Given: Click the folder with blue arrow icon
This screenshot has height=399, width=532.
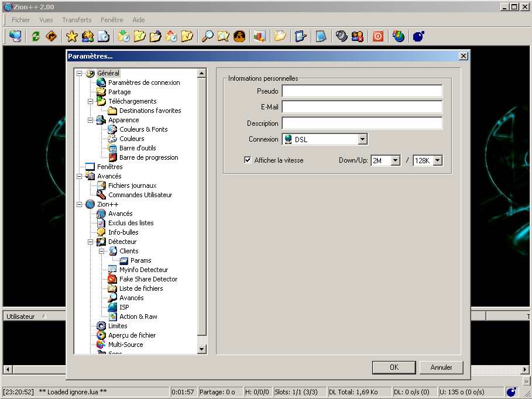Looking at the screenshot, I should (156, 36).
